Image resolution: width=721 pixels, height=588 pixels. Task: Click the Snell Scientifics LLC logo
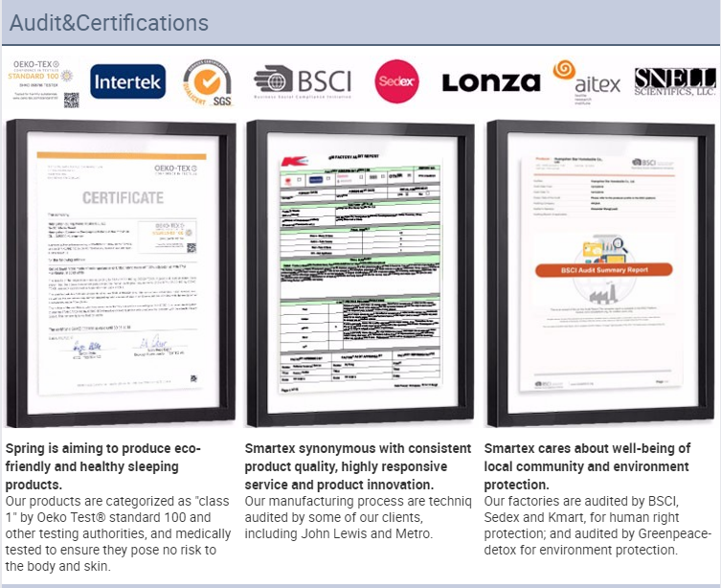point(675,81)
